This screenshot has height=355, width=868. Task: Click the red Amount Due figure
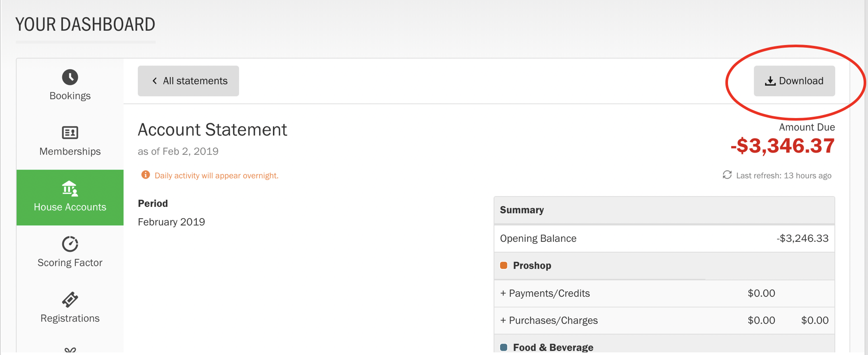click(782, 146)
